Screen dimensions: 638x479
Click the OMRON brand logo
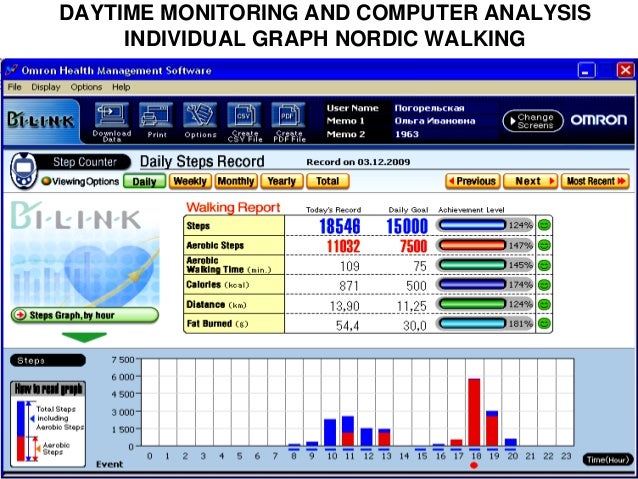(x=599, y=120)
